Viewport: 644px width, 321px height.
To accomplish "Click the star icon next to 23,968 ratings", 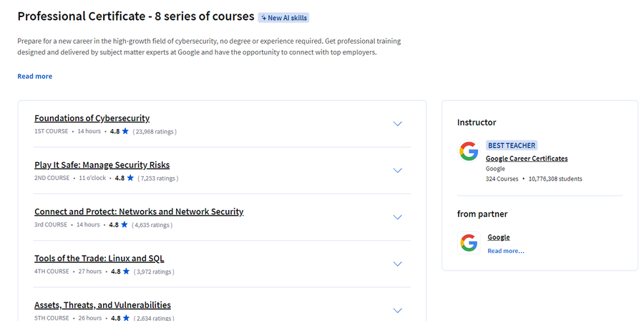I will pyautogui.click(x=125, y=132).
